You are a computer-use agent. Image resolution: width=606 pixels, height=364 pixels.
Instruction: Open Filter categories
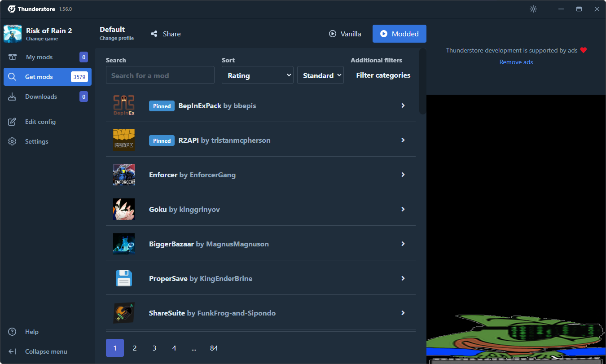383,75
